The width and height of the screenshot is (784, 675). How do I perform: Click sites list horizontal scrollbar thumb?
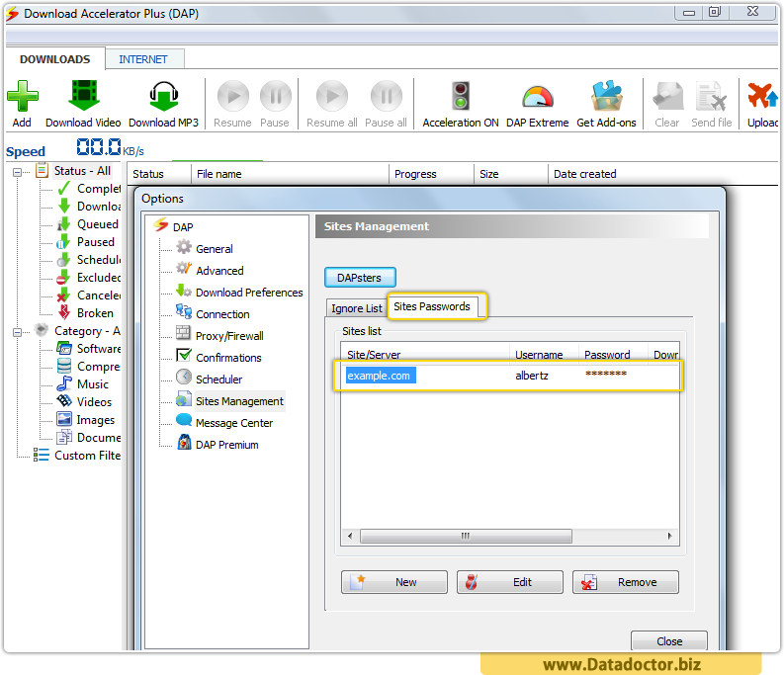(466, 536)
